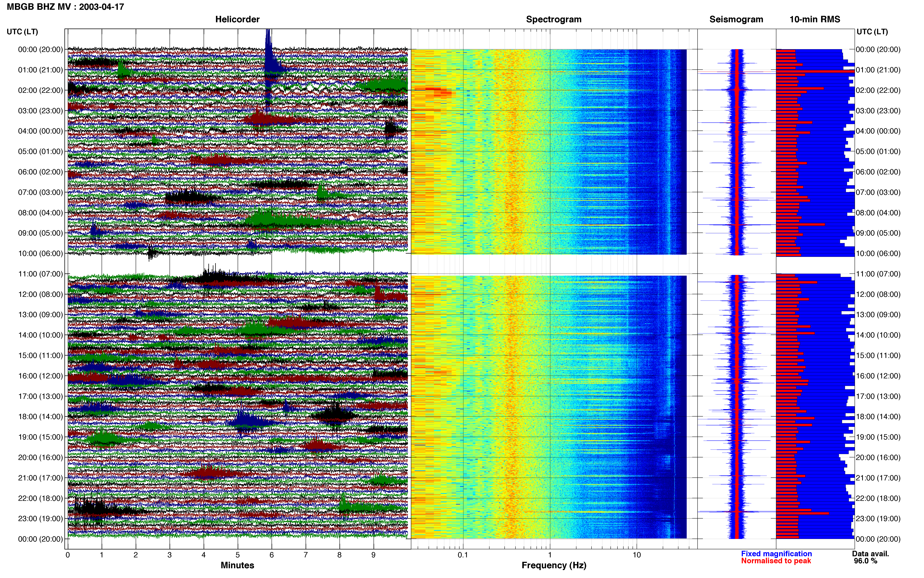Click the plot title 'MBGB BHZ MV : 2003-04-17'

click(65, 6)
